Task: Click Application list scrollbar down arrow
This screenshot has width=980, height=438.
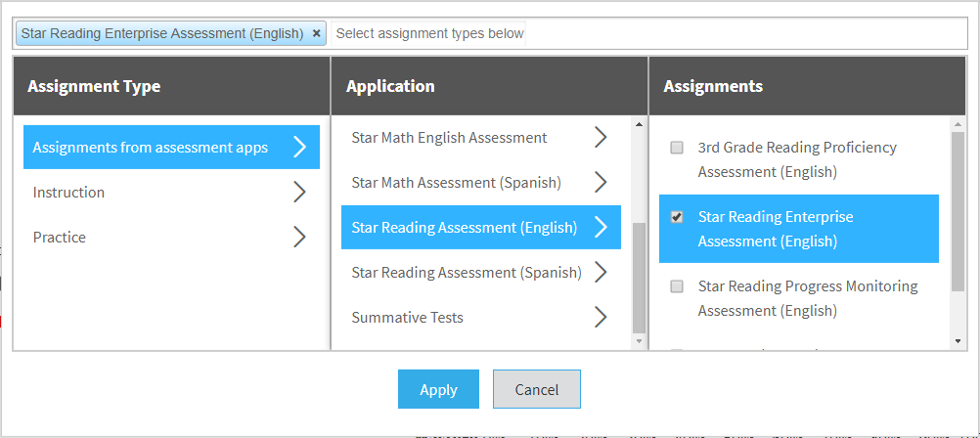Action: pyautogui.click(x=639, y=341)
